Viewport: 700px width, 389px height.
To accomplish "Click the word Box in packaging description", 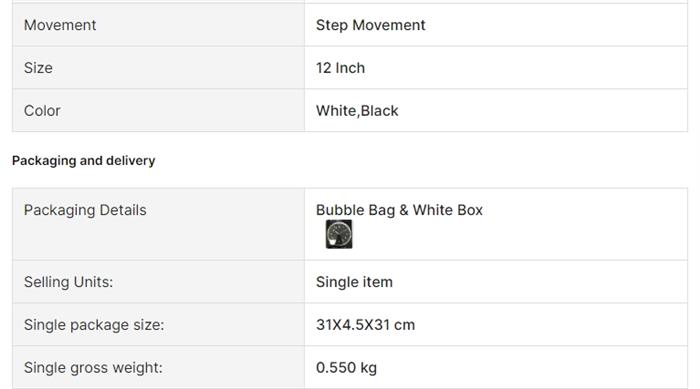I will coord(470,210).
